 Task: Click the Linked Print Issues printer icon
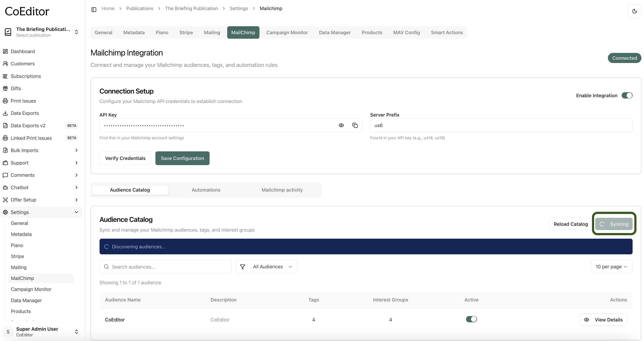pyautogui.click(x=5, y=138)
